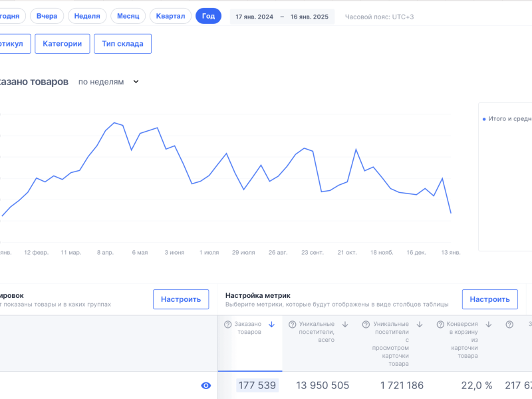Click Настроить button for grouping settings
532x399 pixels.
[180, 299]
